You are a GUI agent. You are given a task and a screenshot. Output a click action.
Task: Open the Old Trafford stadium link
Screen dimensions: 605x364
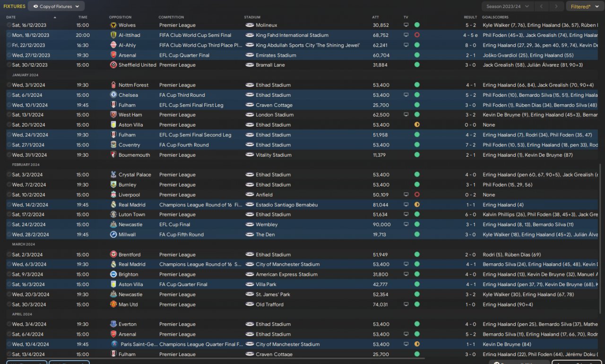[x=270, y=305]
